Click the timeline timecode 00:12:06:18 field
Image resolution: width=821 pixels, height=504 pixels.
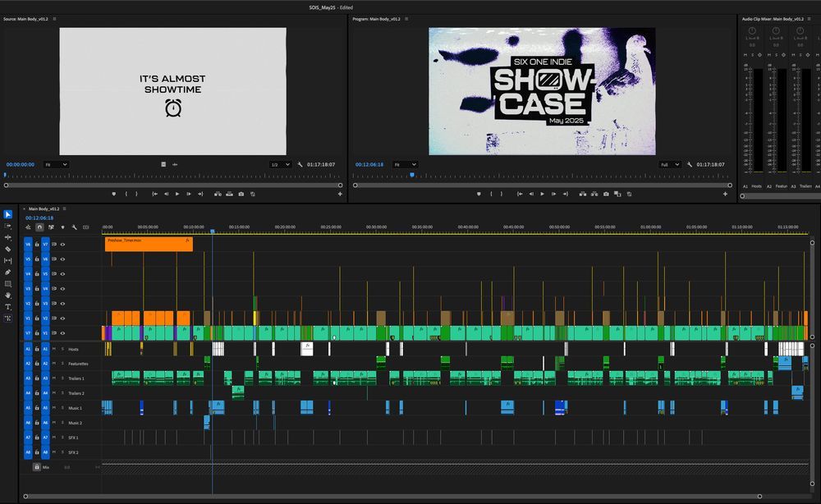(x=39, y=218)
